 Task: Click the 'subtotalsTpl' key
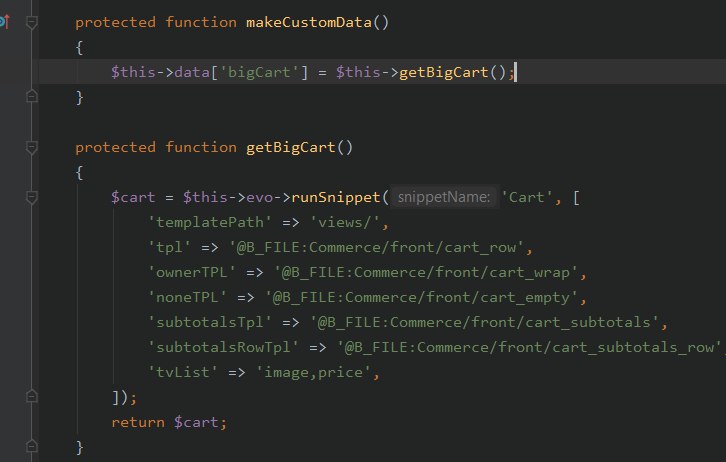(x=210, y=322)
